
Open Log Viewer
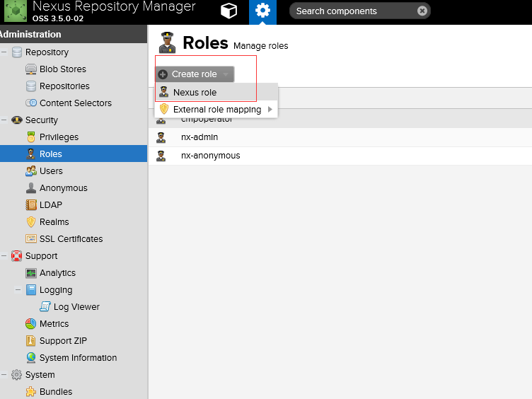click(x=76, y=307)
